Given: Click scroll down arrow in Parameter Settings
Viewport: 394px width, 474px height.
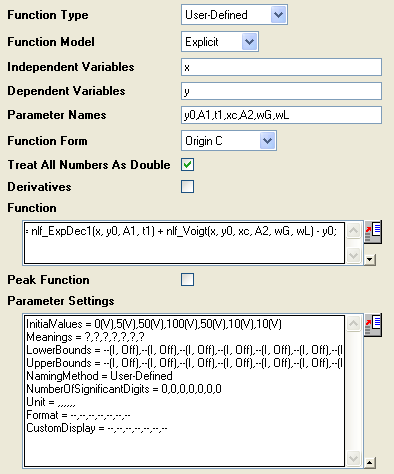Looking at the screenshot, I should point(353,459).
